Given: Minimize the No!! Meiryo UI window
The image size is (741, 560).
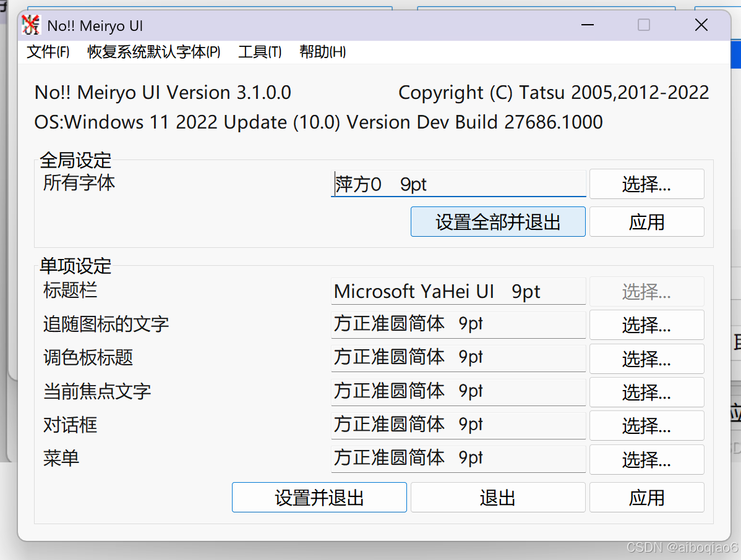Looking at the screenshot, I should point(588,25).
